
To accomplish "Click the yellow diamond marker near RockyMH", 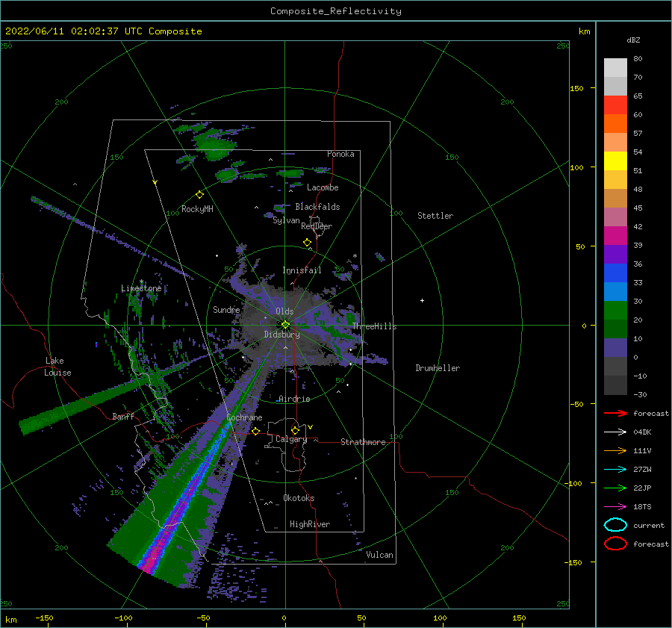I will [x=199, y=195].
